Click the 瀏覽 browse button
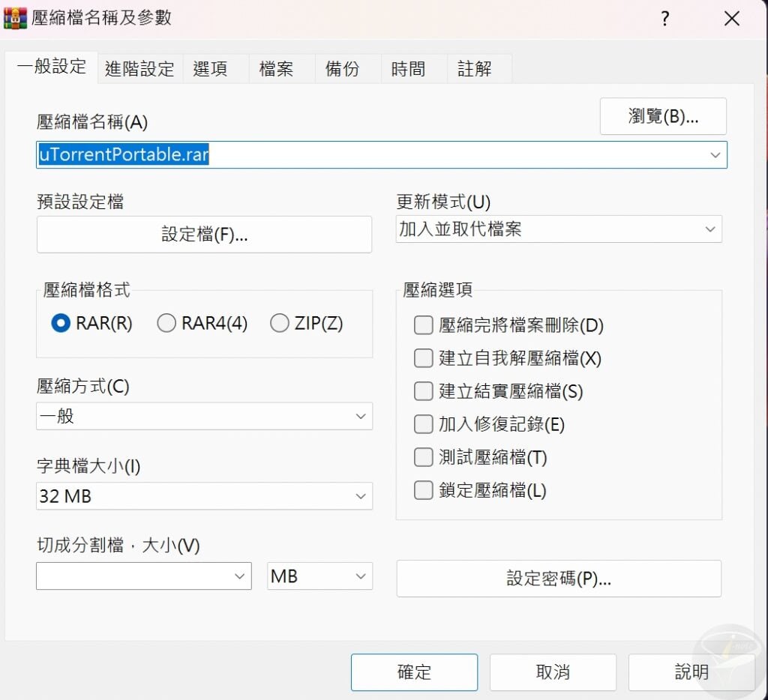Screen dimensions: 768x700 [663, 116]
